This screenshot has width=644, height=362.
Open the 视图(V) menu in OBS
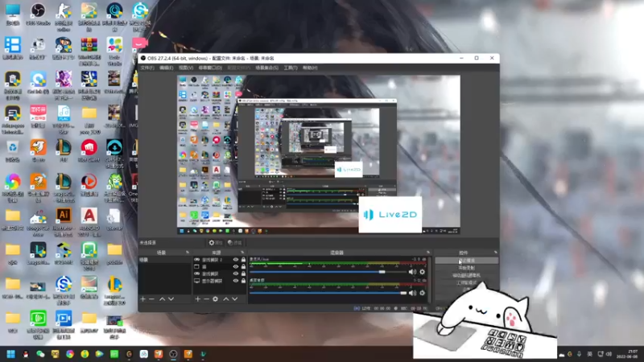[x=186, y=68]
